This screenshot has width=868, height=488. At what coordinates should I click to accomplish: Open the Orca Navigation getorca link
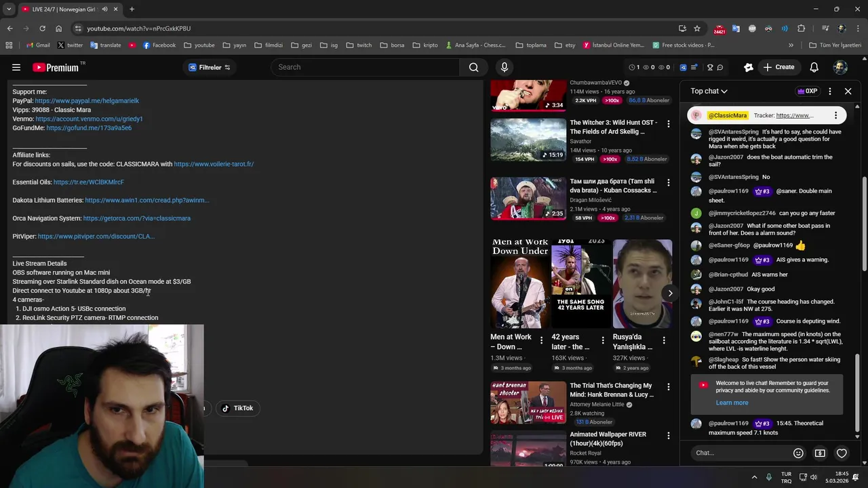(x=137, y=218)
